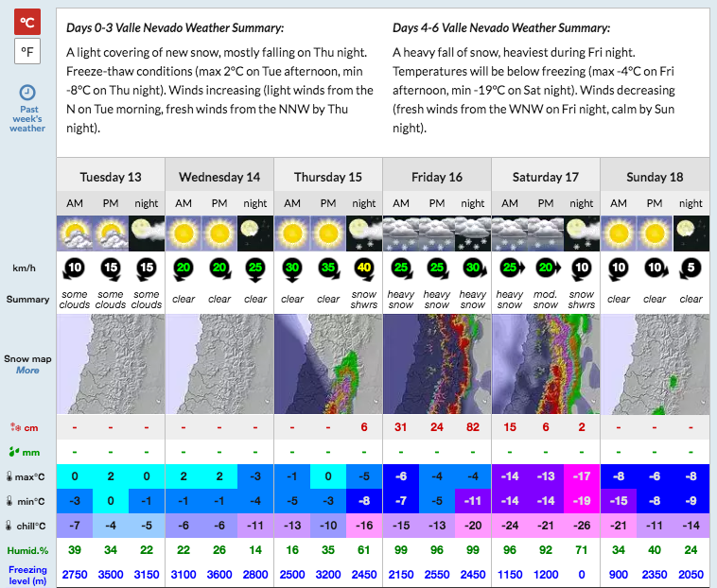Select the Tuesday 13 day header
This screenshot has width=717, height=588.
click(x=111, y=177)
